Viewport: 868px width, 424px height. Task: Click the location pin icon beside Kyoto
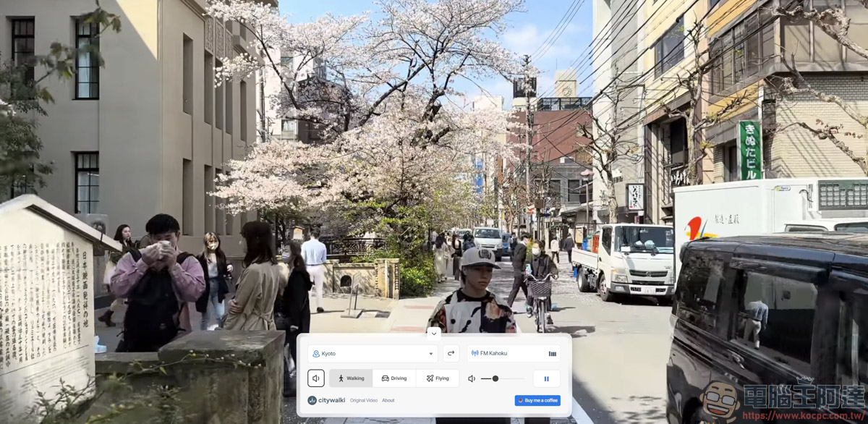click(316, 354)
